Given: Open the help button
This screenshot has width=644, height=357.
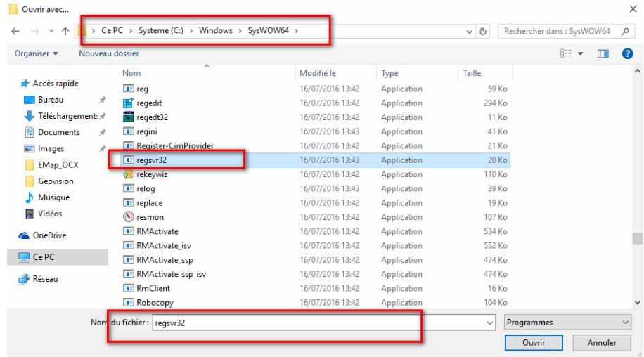Looking at the screenshot, I should tap(627, 53).
